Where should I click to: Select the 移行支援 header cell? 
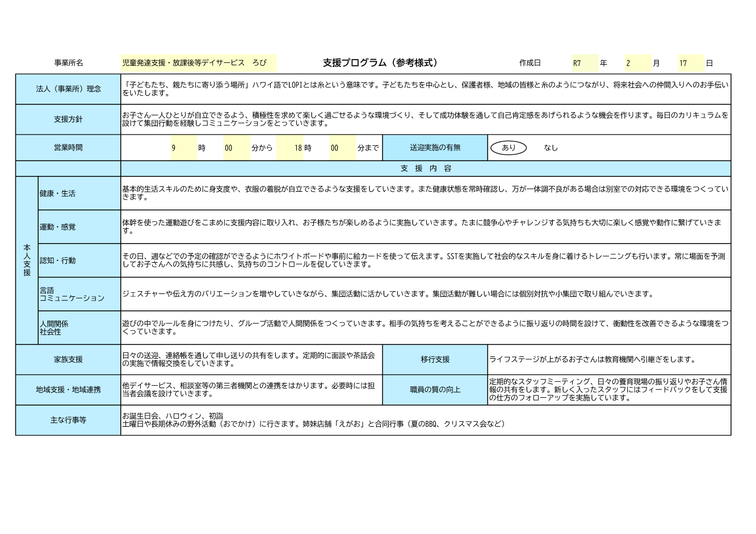(x=435, y=360)
